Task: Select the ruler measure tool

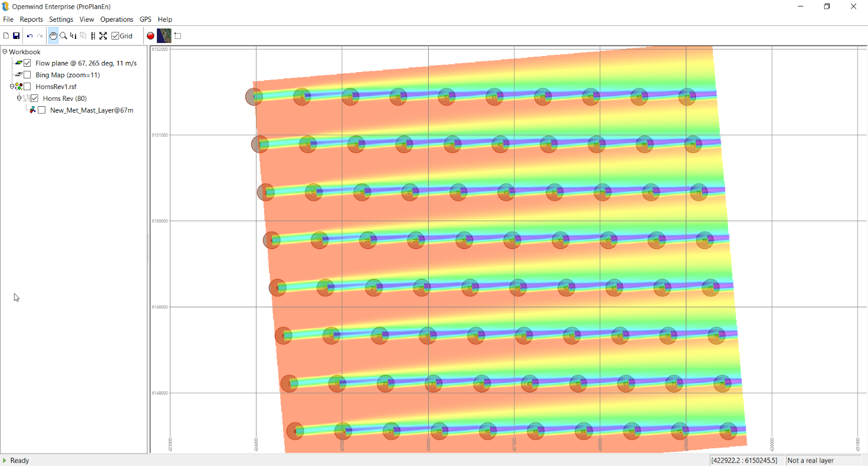Action: pos(93,36)
